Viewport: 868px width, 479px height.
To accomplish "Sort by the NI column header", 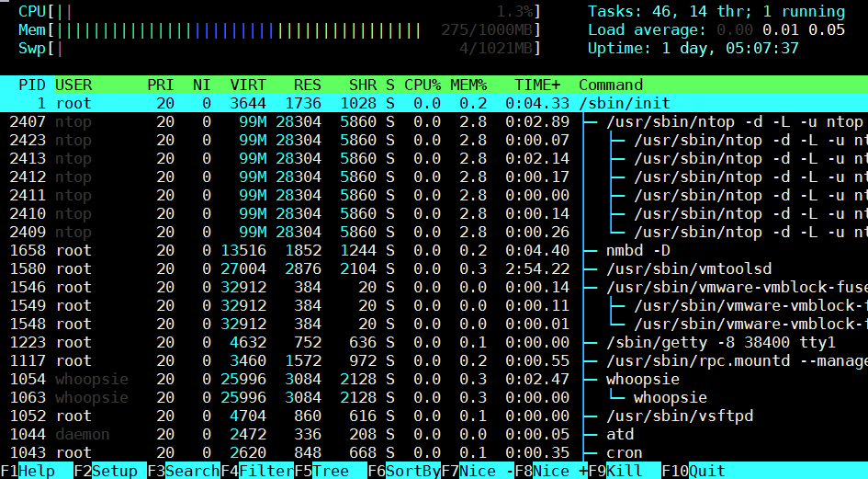I will click(201, 85).
